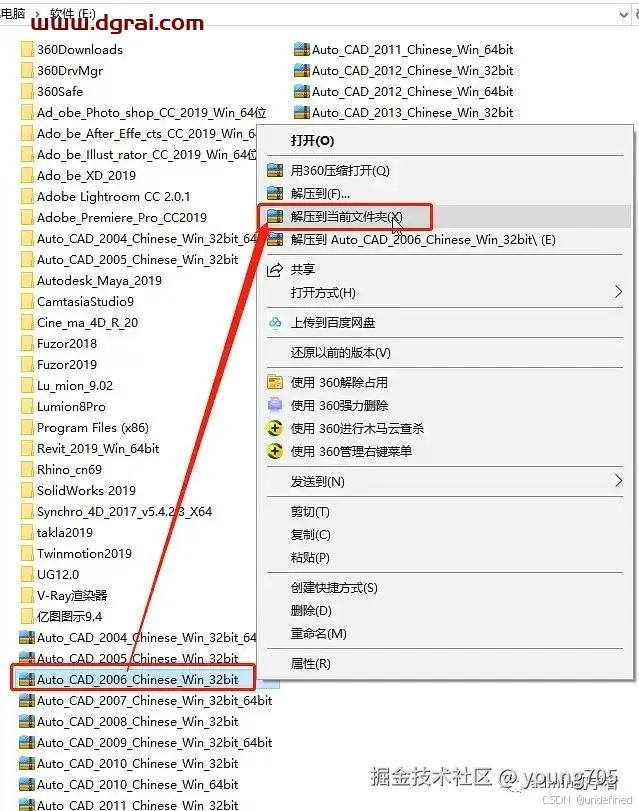Click the purple icon beside 360强力删除

click(275, 406)
